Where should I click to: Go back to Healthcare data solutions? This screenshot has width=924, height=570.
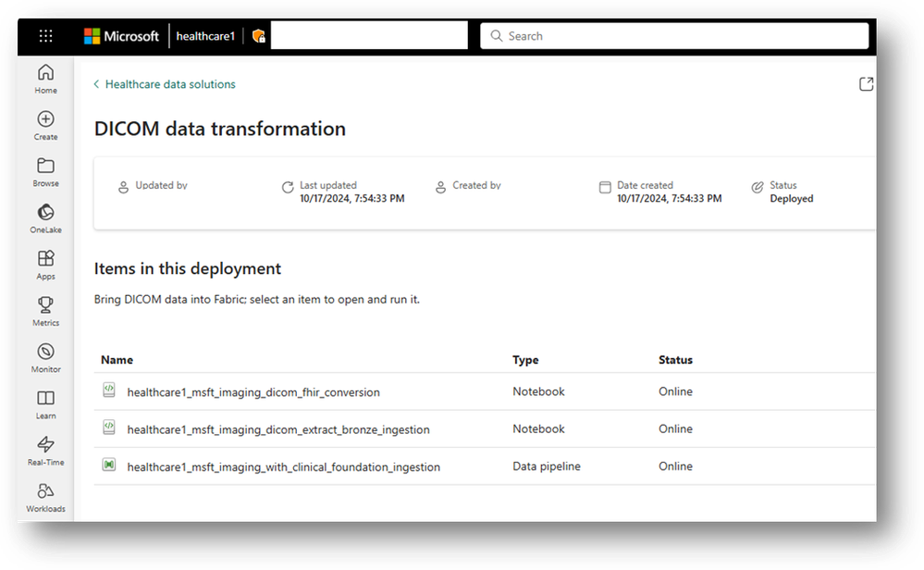coord(170,84)
